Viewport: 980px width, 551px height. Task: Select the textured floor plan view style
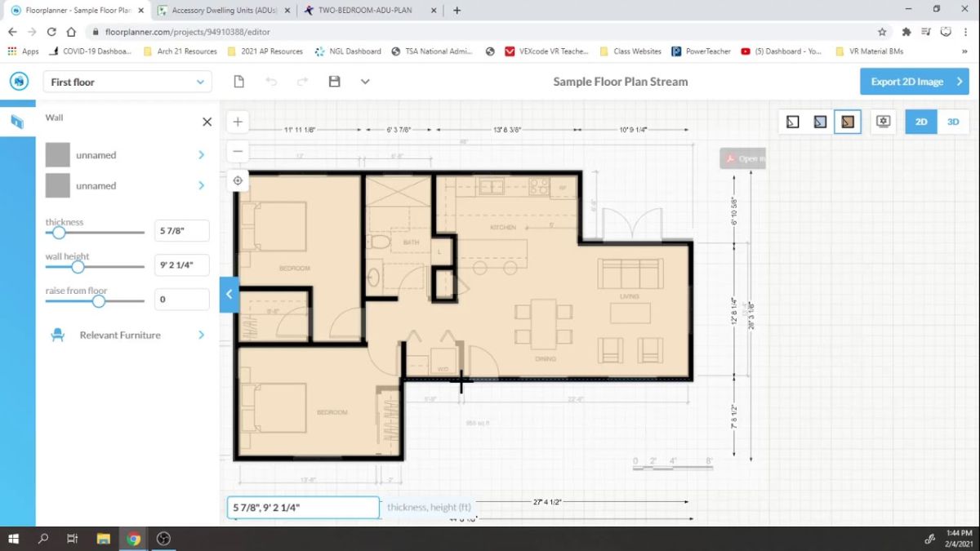[847, 121]
